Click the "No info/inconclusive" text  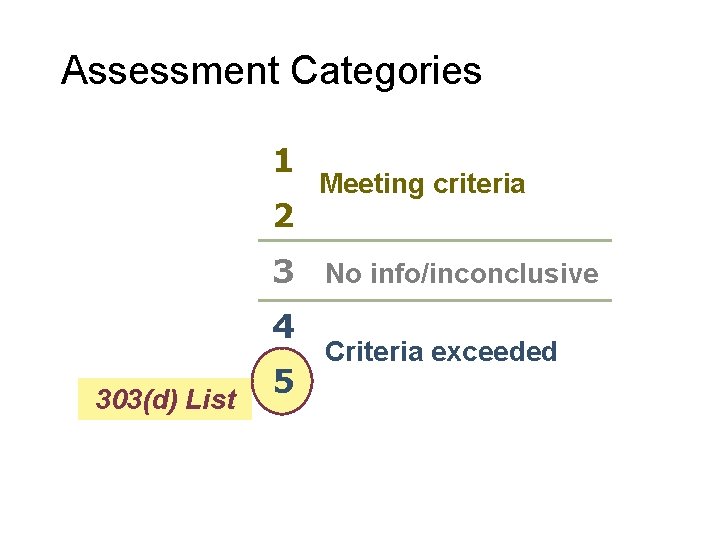click(x=462, y=274)
